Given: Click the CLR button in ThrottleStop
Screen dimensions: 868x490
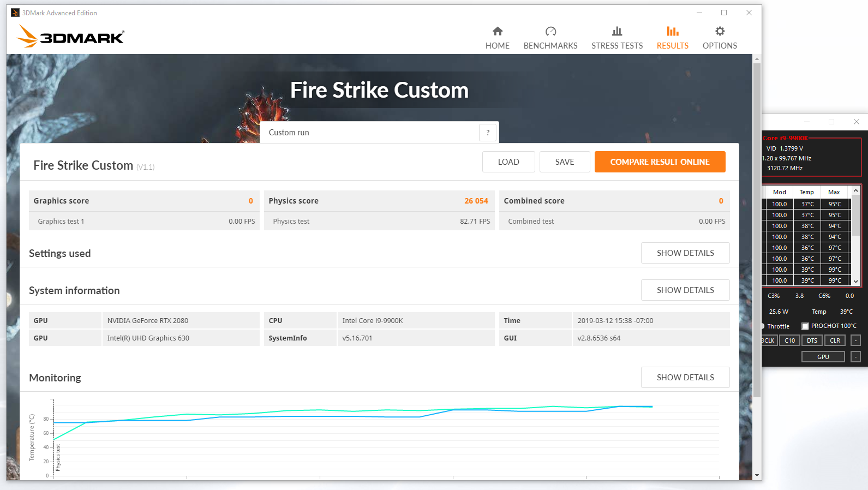Looking at the screenshot, I should [x=835, y=340].
